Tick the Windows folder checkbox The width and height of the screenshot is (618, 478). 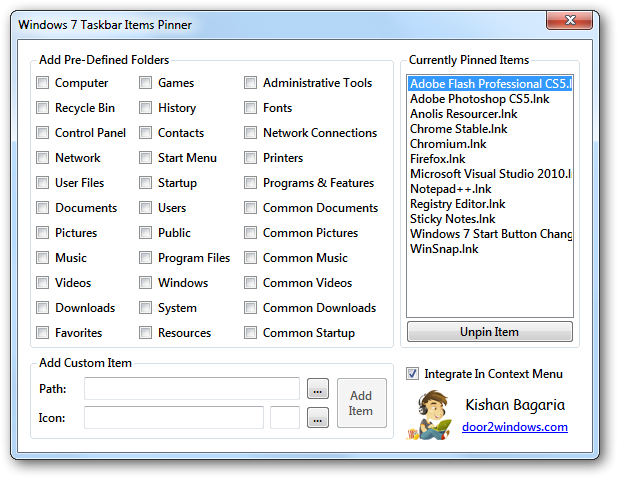click(145, 283)
